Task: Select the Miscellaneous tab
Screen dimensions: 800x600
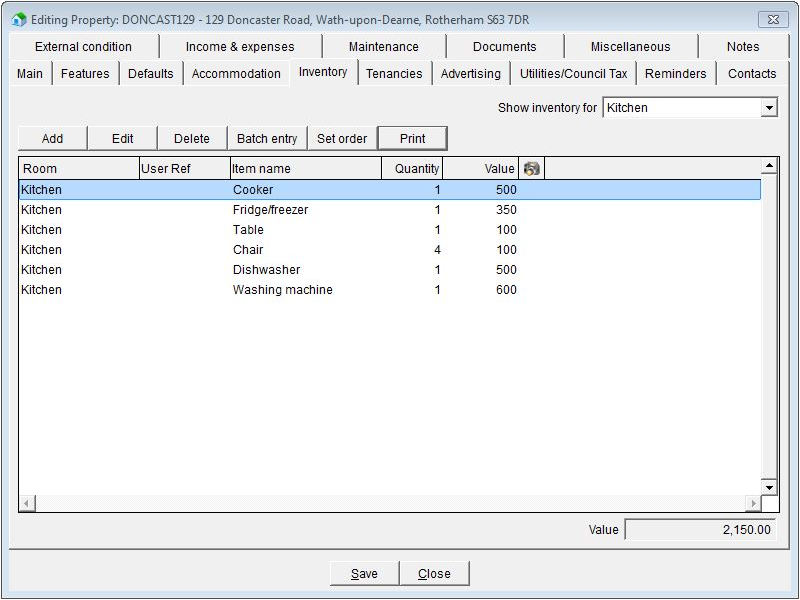Action: coord(631,46)
